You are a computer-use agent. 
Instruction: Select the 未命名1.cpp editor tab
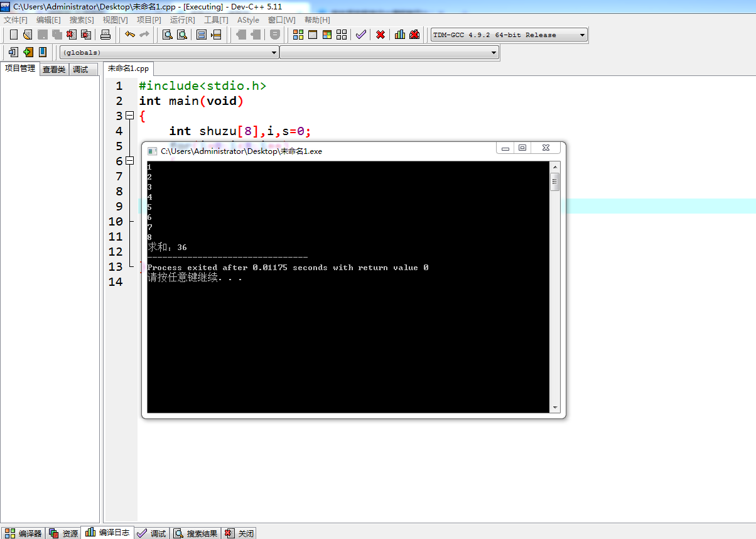(128, 68)
